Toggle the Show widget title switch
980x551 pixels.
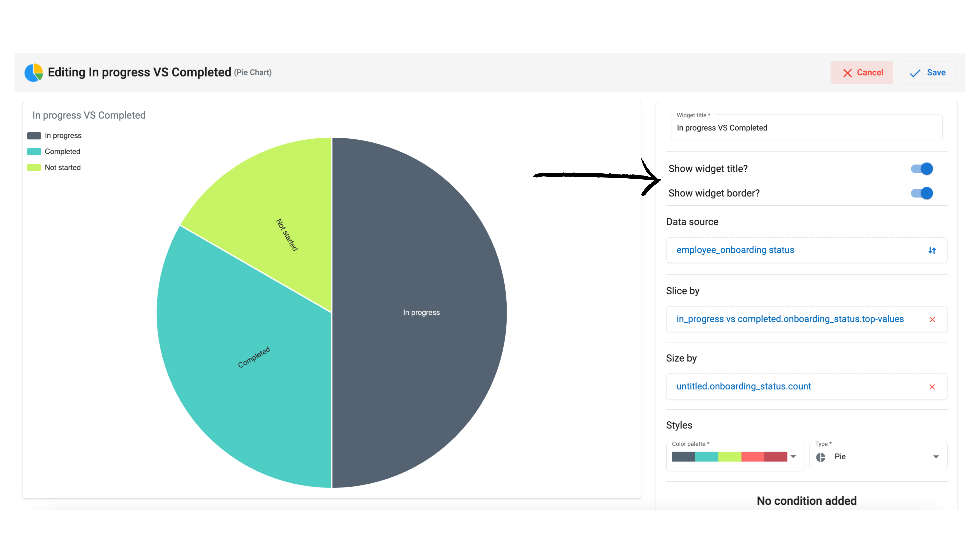pos(921,169)
